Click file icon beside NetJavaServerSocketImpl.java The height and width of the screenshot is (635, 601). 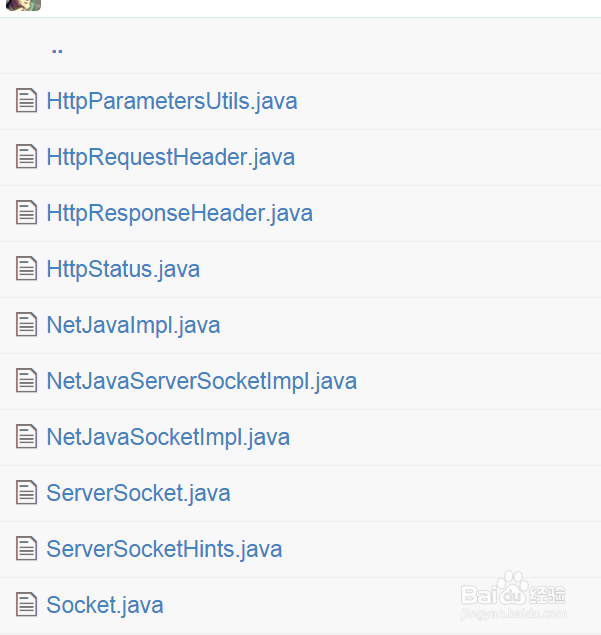26,381
